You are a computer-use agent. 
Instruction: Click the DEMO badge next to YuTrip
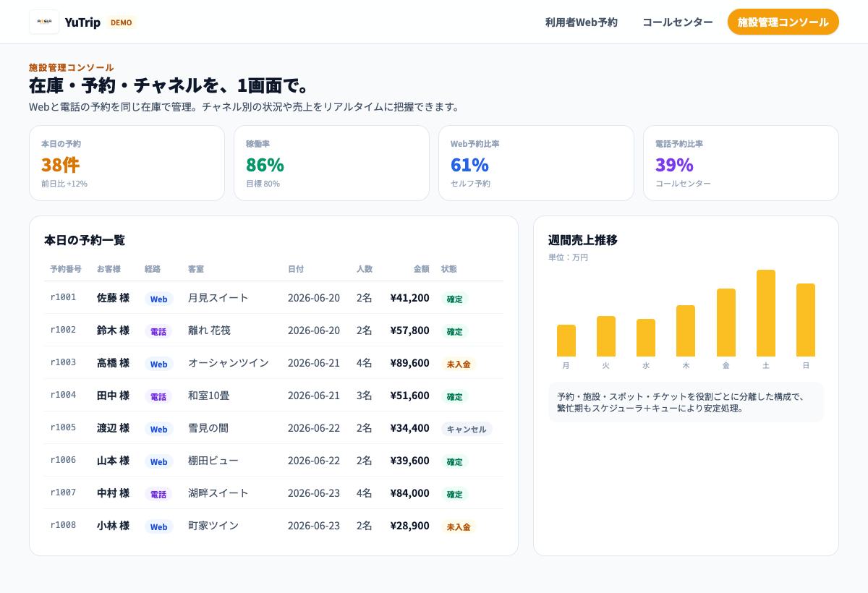121,22
